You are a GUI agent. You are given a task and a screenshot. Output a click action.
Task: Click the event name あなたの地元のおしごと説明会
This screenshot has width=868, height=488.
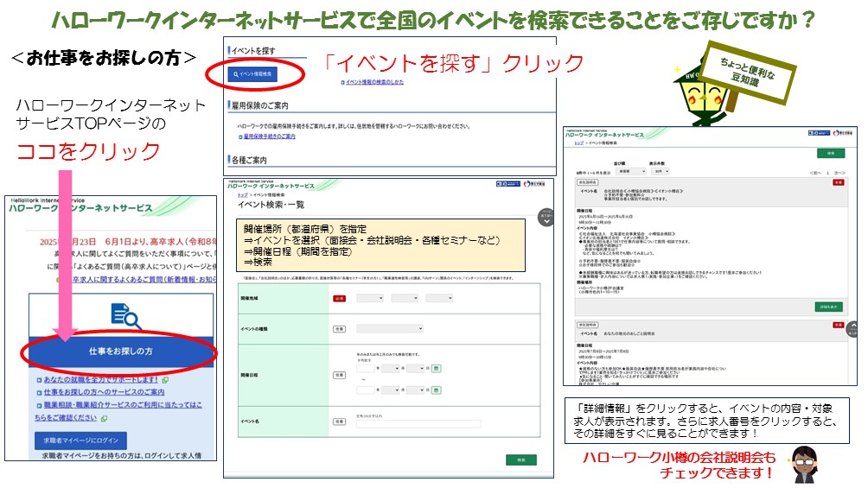(629, 333)
